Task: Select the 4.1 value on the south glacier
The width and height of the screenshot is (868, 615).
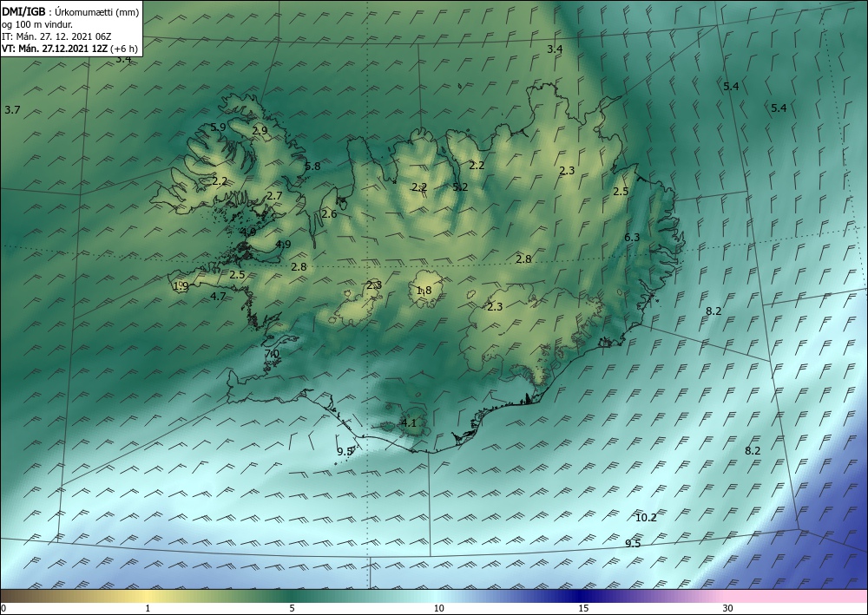Action: (409, 423)
